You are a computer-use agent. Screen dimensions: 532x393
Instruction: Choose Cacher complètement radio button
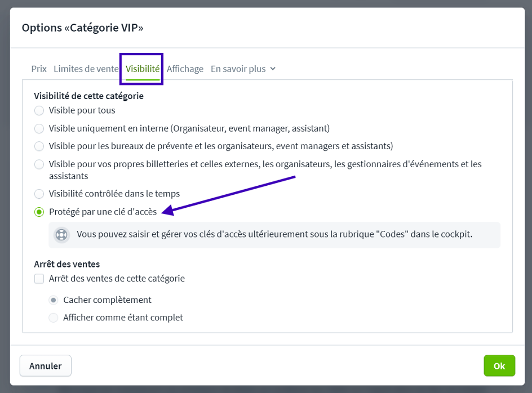[54, 300]
